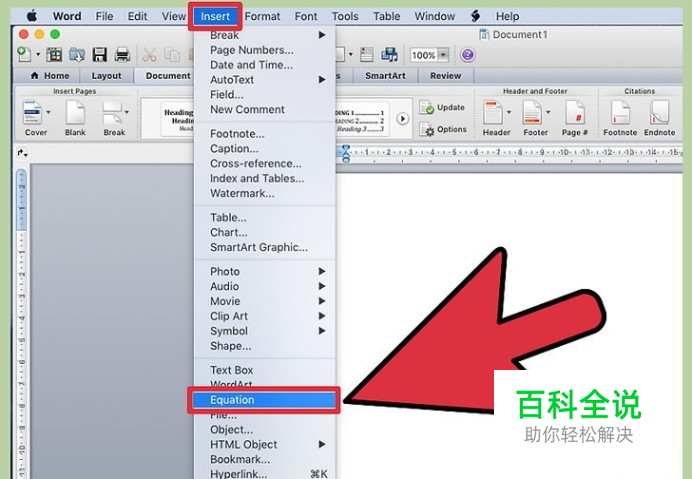Click the New document toolbar icon
The height and width of the screenshot is (479, 692).
tap(24, 55)
